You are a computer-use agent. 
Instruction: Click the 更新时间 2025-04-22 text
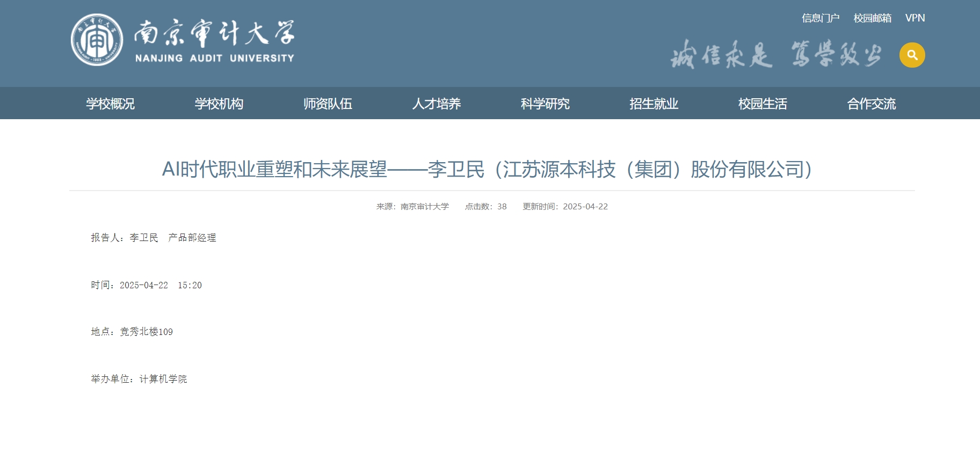point(565,207)
